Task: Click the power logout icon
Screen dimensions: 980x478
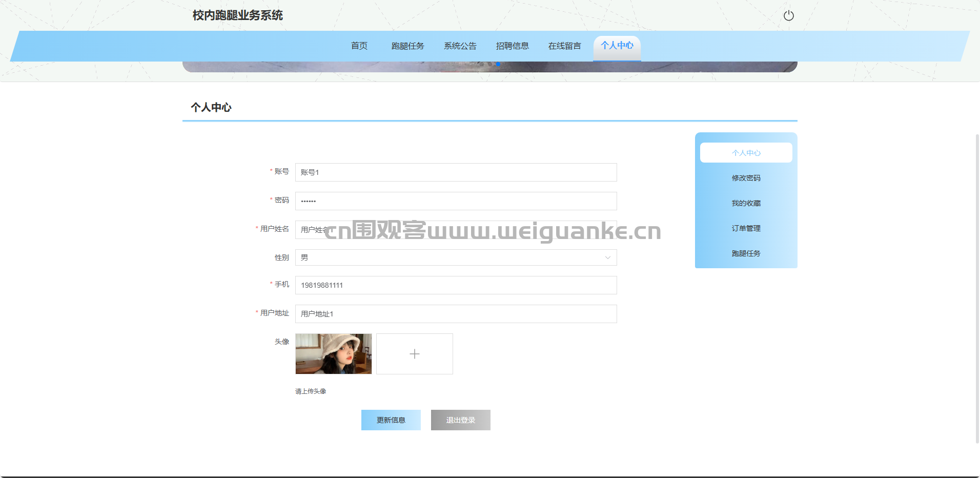Action: [x=788, y=16]
